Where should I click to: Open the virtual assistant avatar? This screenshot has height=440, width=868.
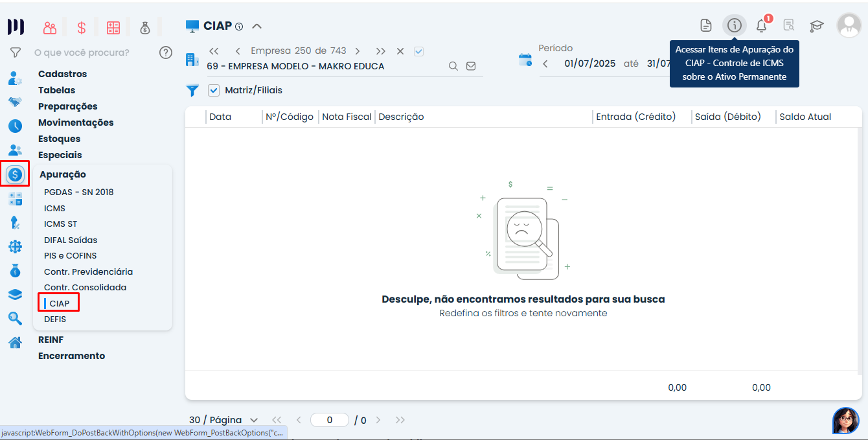tap(845, 421)
